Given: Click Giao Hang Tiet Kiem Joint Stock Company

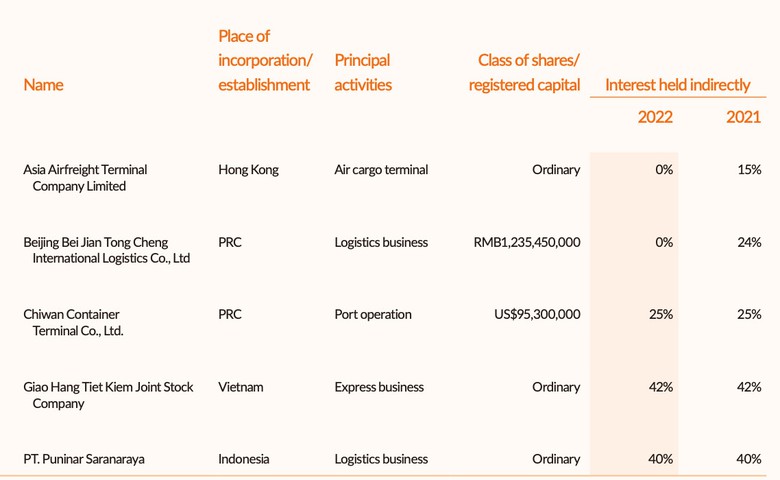Looking at the screenshot, I should click(108, 395).
